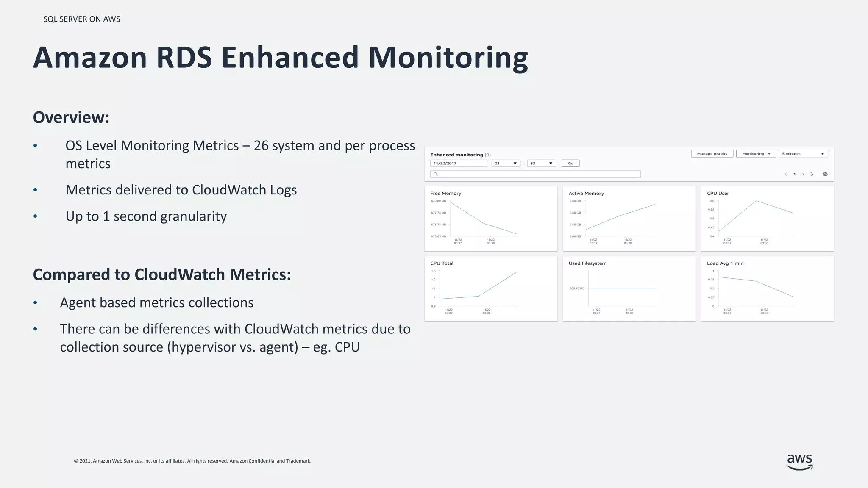Go to the next graphs page arrow

[812, 174]
